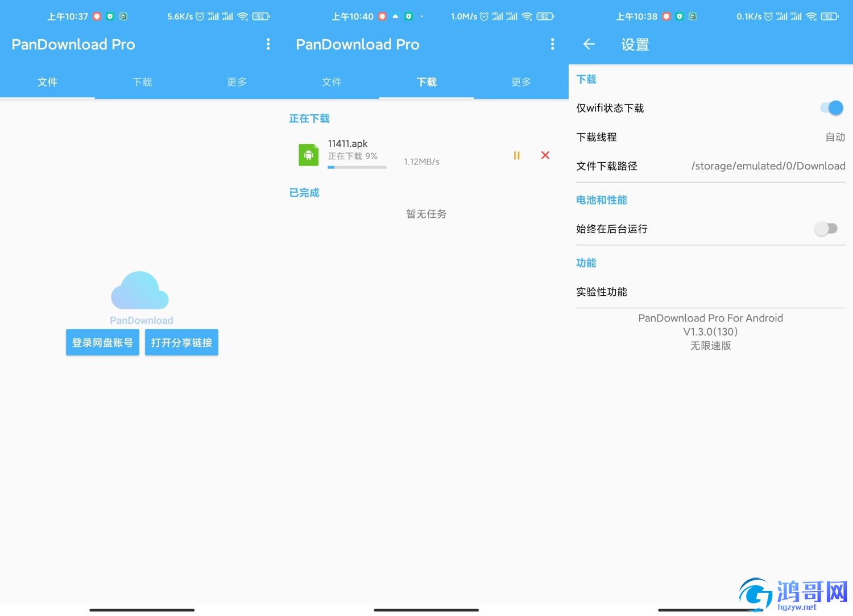The height and width of the screenshot is (616, 853).
Task: Tap 正在下载 9% status text
Action: [353, 156]
